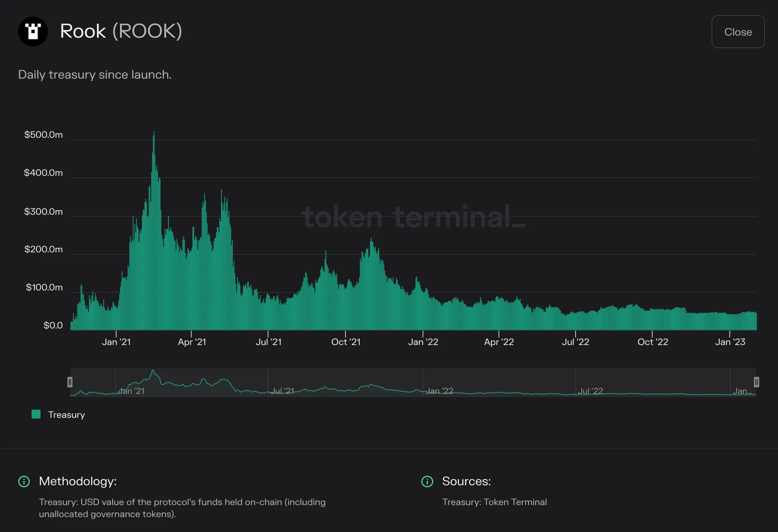Click the Treasury methodology description paragraph
The width and height of the screenshot is (778, 532).
[x=182, y=508]
